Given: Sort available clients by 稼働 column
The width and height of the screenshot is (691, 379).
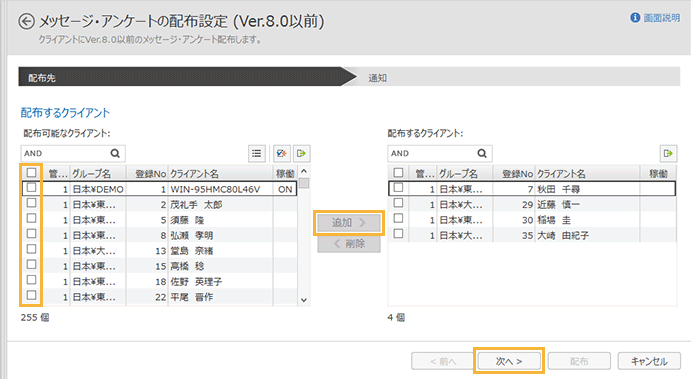Looking at the screenshot, I should pyautogui.click(x=285, y=174).
